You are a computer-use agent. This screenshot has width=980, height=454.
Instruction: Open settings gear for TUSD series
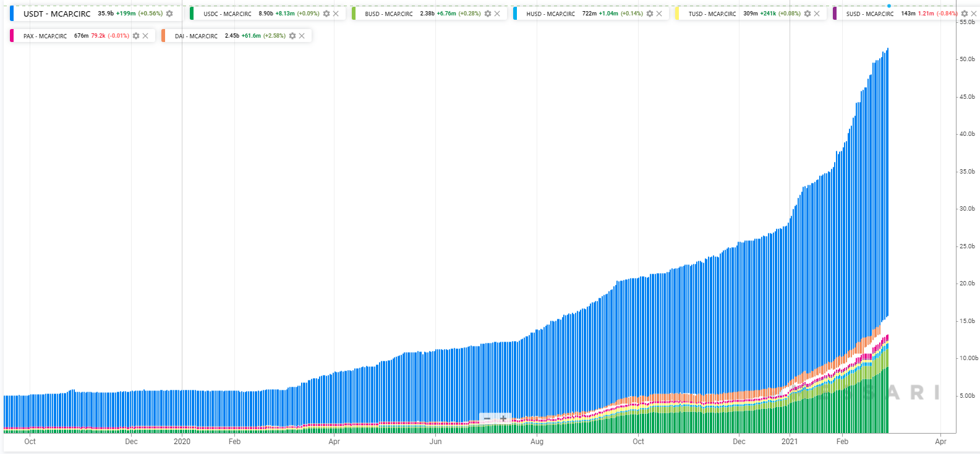coord(807,14)
